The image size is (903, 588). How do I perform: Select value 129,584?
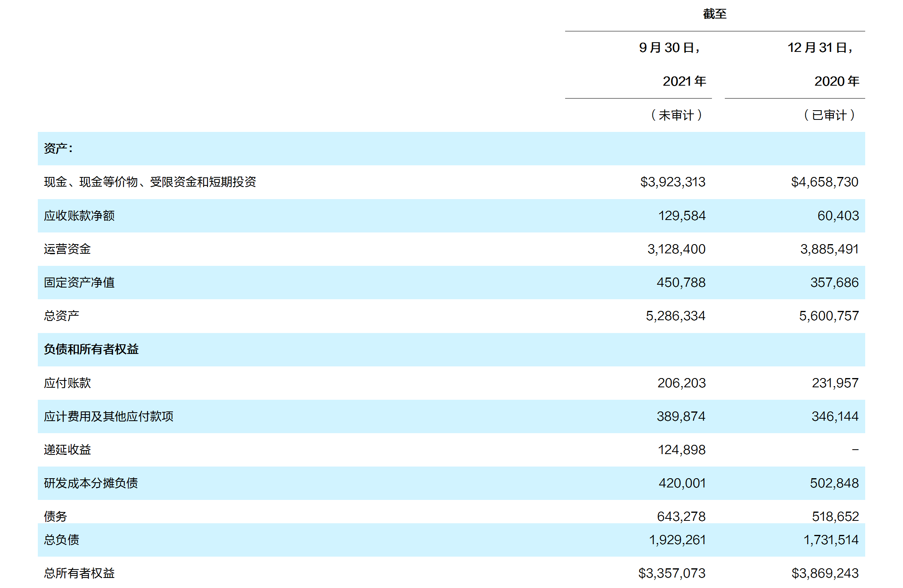682,216
